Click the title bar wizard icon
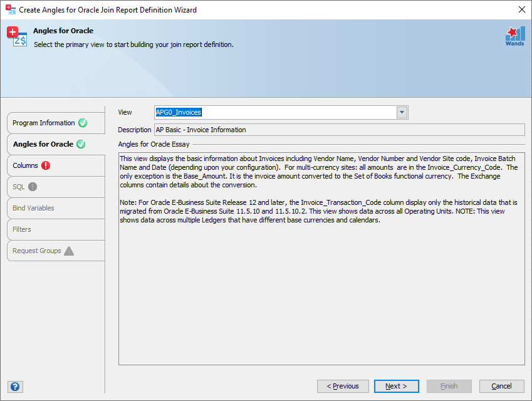The height and width of the screenshot is (401, 532). (11, 9)
